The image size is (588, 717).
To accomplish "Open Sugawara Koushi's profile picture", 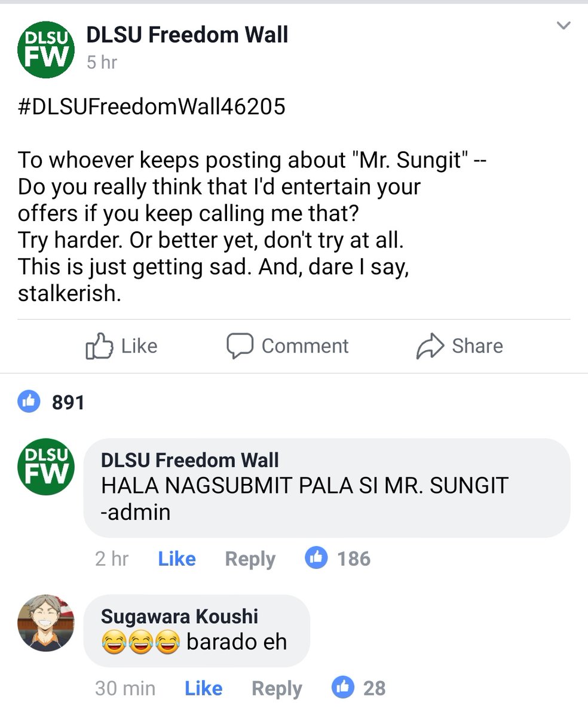I will coord(46,623).
